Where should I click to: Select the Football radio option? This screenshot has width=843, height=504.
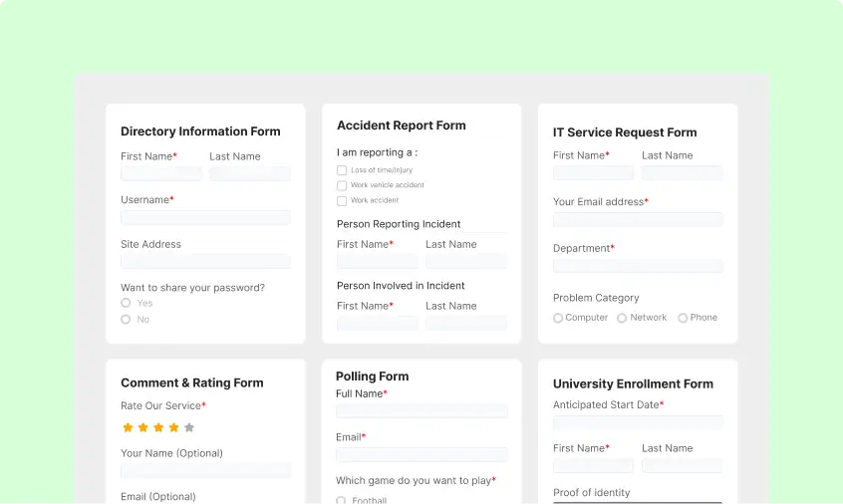[341, 500]
